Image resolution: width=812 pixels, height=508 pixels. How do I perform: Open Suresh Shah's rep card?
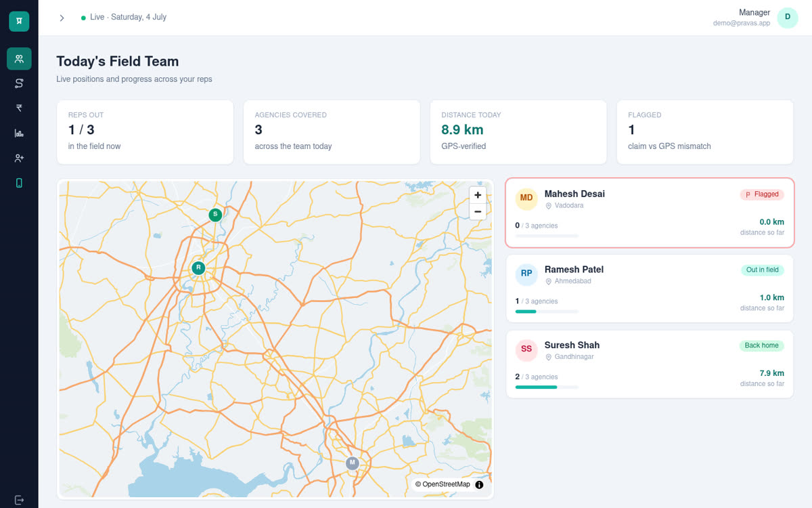tap(650, 364)
